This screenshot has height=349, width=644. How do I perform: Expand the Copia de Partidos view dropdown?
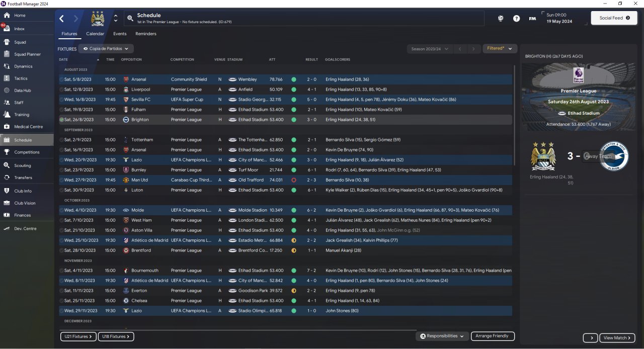coord(106,49)
